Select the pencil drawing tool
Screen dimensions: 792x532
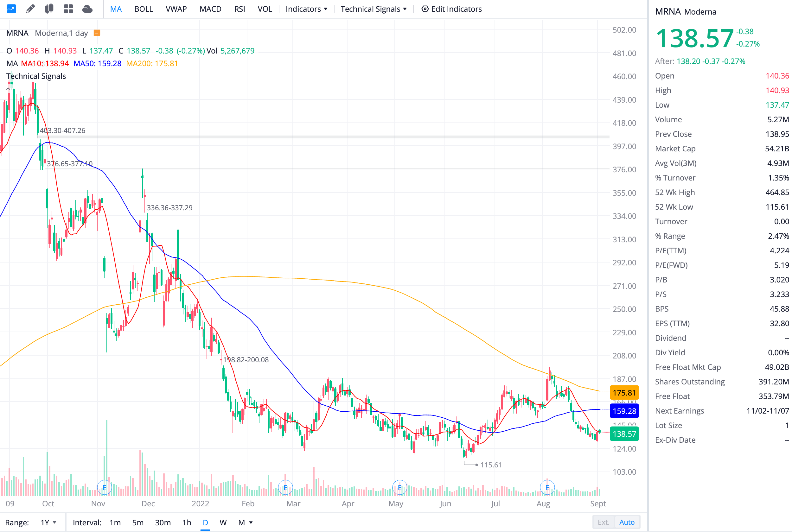click(30, 9)
